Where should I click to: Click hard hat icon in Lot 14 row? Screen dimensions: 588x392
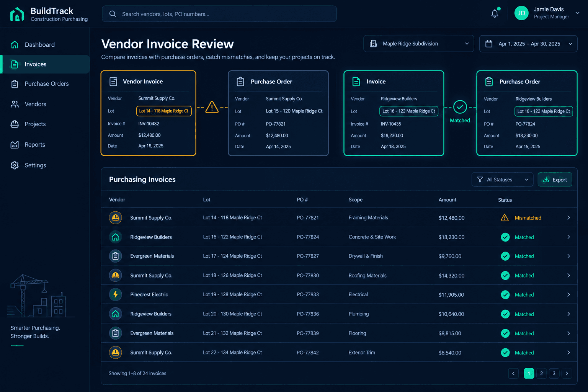click(x=116, y=217)
